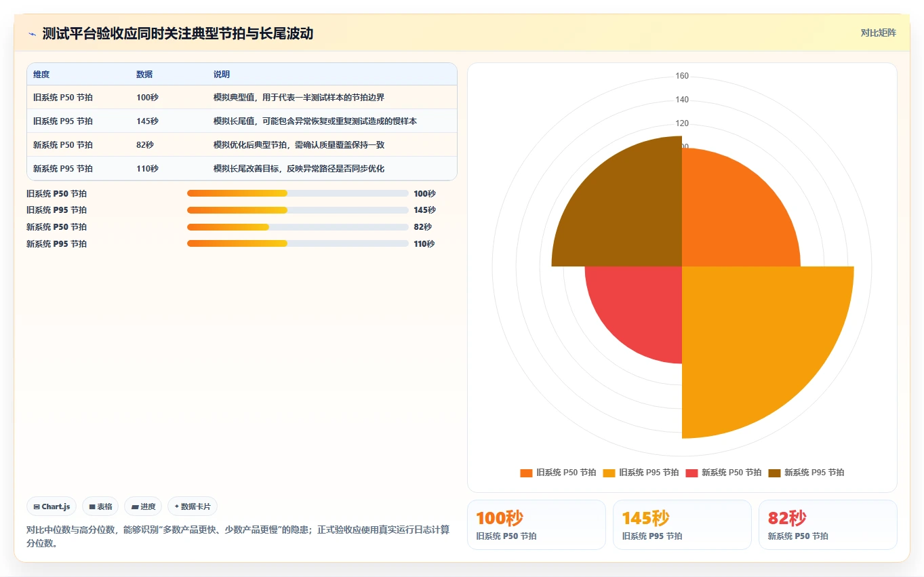Image resolution: width=924 pixels, height=577 pixels.
Task: Toggle 旧系统 P50 节拍 legend swatch
Action: tap(526, 473)
